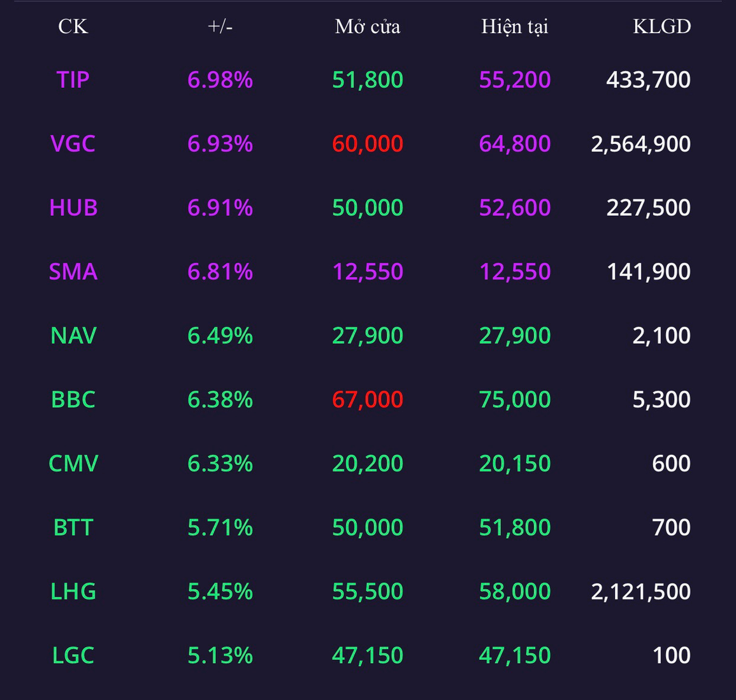Click the LHG stock symbol
The image size is (736, 700).
73,591
